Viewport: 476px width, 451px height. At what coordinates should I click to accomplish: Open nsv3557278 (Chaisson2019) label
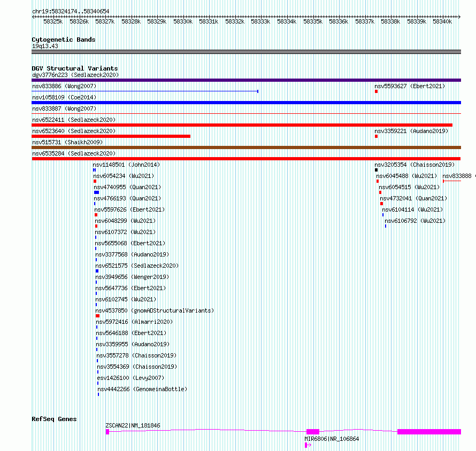(136, 355)
